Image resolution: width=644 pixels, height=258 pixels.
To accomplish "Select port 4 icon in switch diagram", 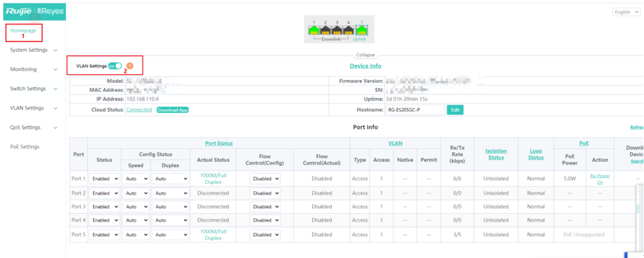I will (349, 30).
